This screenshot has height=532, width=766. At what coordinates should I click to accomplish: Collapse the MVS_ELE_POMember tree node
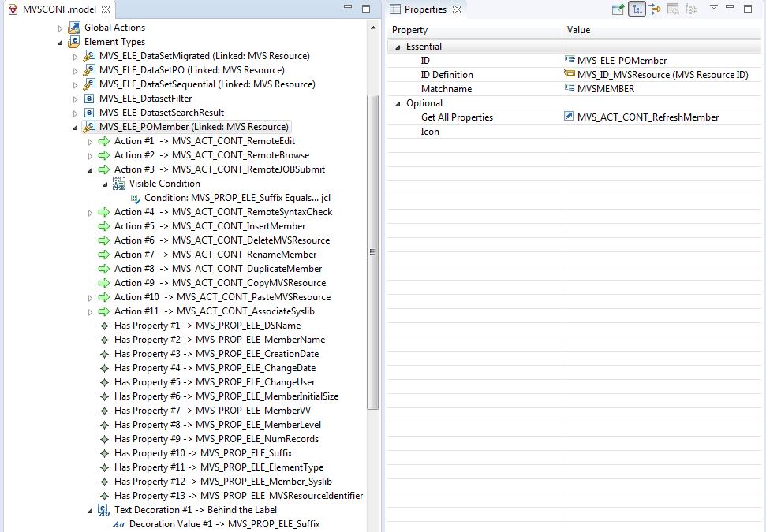coord(76,127)
